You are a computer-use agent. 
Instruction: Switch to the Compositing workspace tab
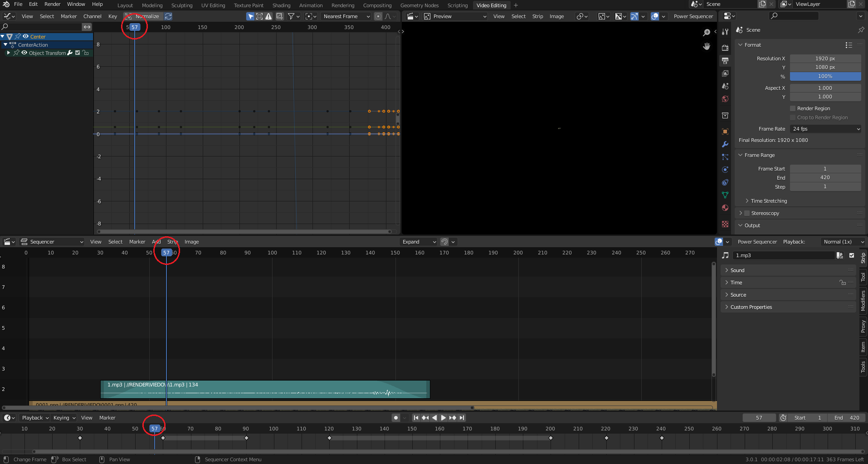(377, 5)
